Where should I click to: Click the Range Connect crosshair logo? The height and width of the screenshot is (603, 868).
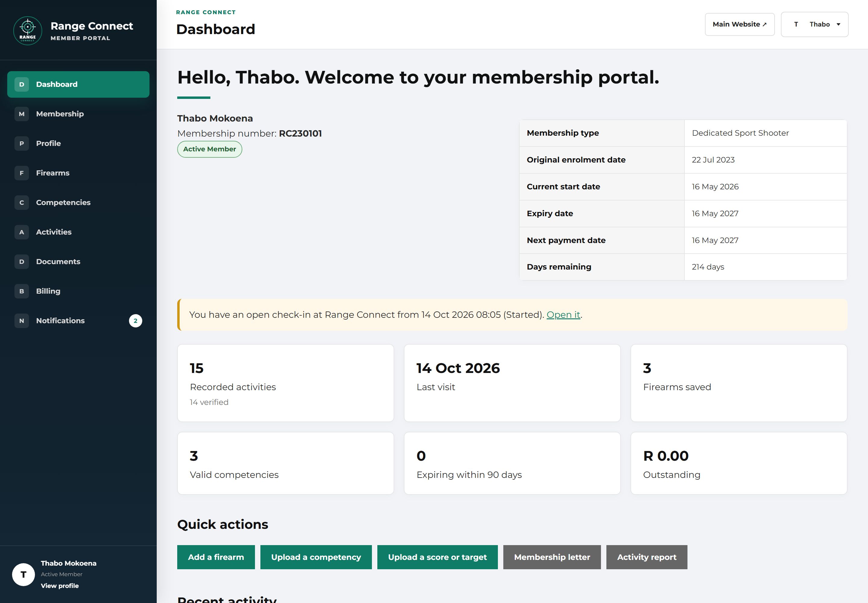pos(27,31)
